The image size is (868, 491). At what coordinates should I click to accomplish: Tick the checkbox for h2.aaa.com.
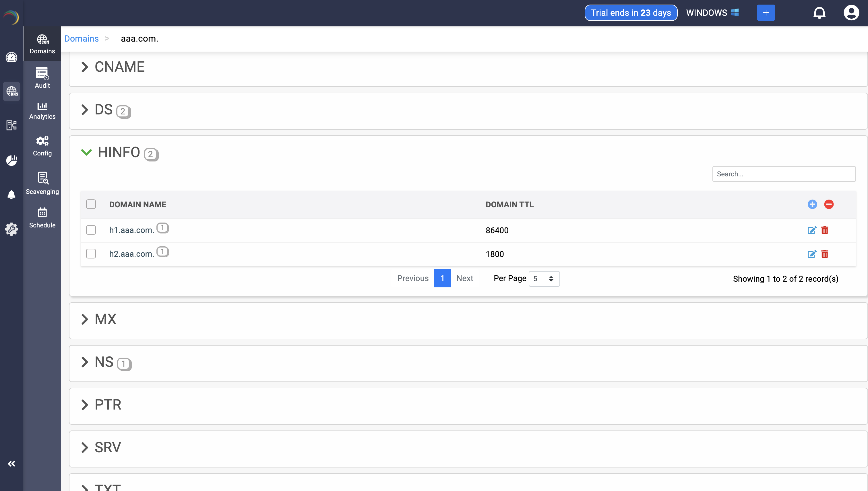[91, 254]
